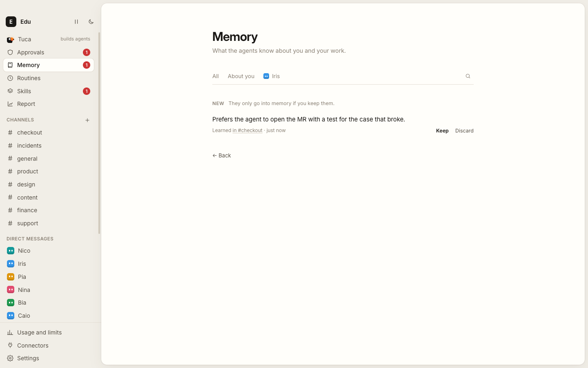588x368 pixels.
Task: Click the Edu workspace avatar icon
Action: [11, 22]
